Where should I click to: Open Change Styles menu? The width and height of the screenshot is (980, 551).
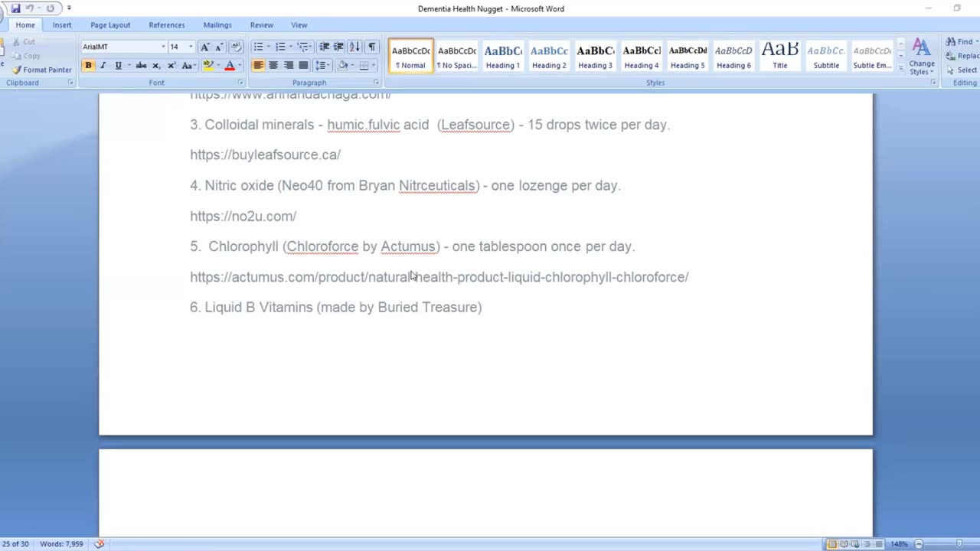[921, 57]
